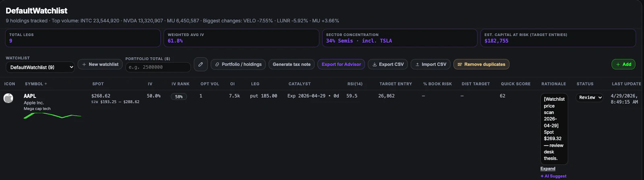Sort by the Symbol column header

pos(36,84)
